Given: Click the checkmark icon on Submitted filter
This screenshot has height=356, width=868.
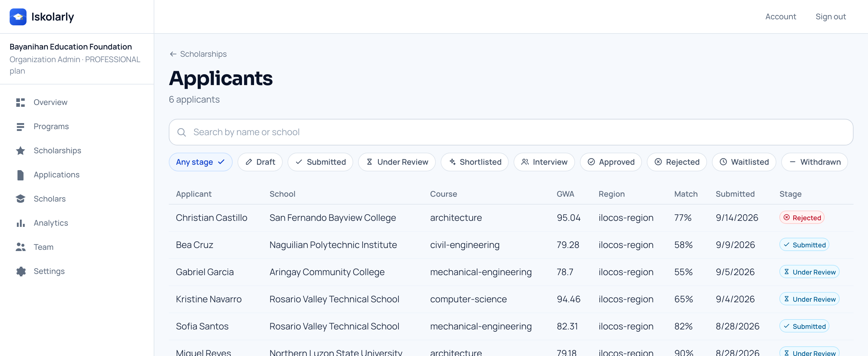Looking at the screenshot, I should tap(299, 162).
